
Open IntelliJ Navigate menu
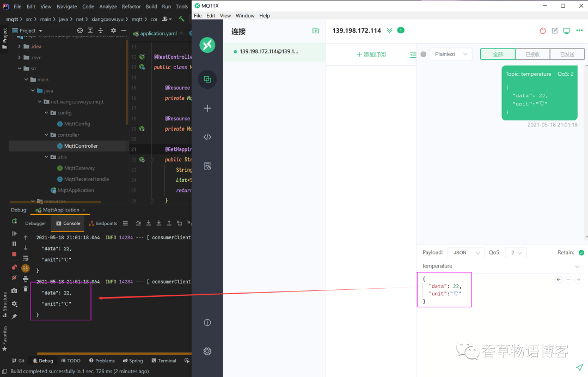pos(67,7)
